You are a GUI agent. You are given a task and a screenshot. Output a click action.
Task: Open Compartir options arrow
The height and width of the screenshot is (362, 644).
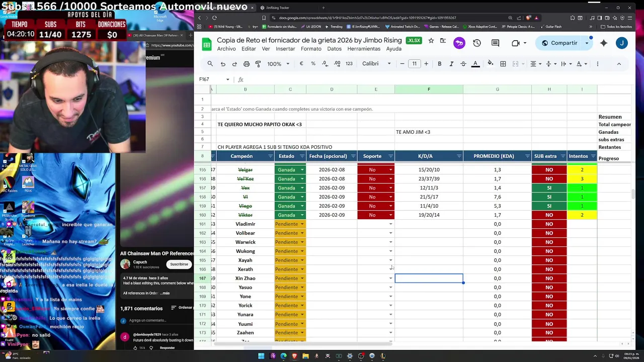(587, 43)
